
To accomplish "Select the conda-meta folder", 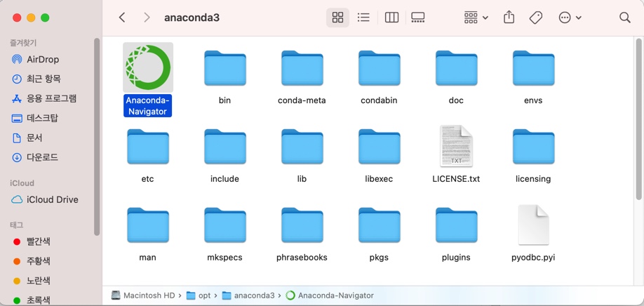I will (x=302, y=68).
